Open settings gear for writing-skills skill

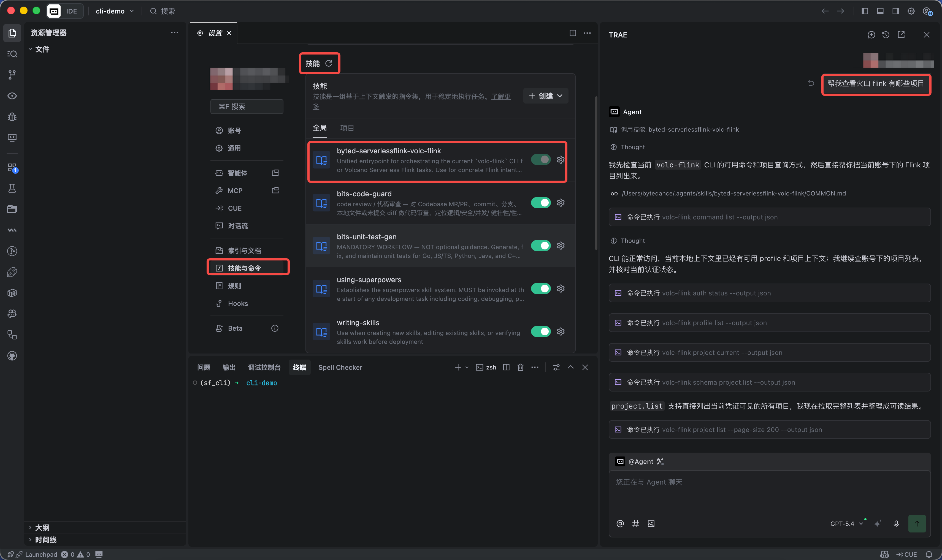(561, 332)
